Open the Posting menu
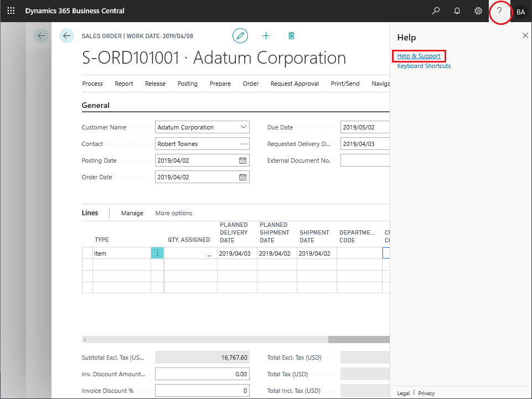The width and height of the screenshot is (532, 399). [x=187, y=84]
